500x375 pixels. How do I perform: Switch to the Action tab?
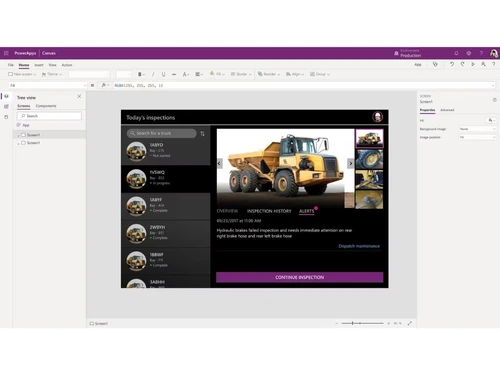tap(67, 65)
